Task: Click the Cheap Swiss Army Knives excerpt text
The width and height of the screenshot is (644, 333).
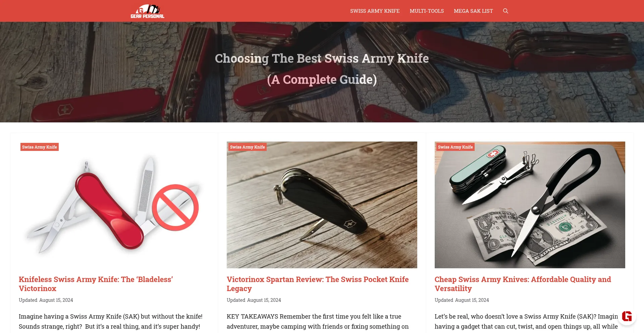Action: click(x=526, y=321)
